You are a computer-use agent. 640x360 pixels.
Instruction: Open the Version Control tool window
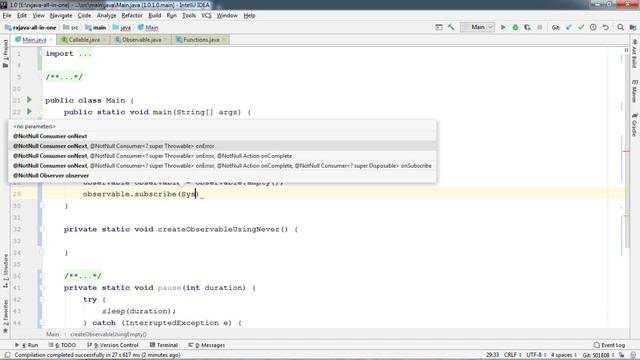point(113,345)
